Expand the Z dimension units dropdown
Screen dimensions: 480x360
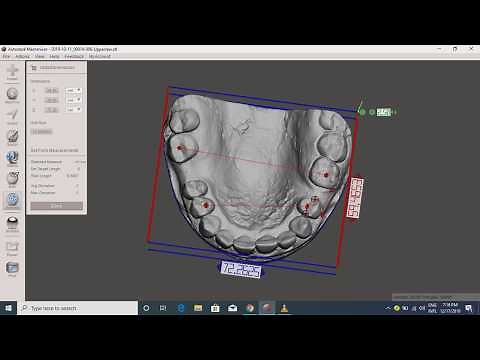coord(73,110)
